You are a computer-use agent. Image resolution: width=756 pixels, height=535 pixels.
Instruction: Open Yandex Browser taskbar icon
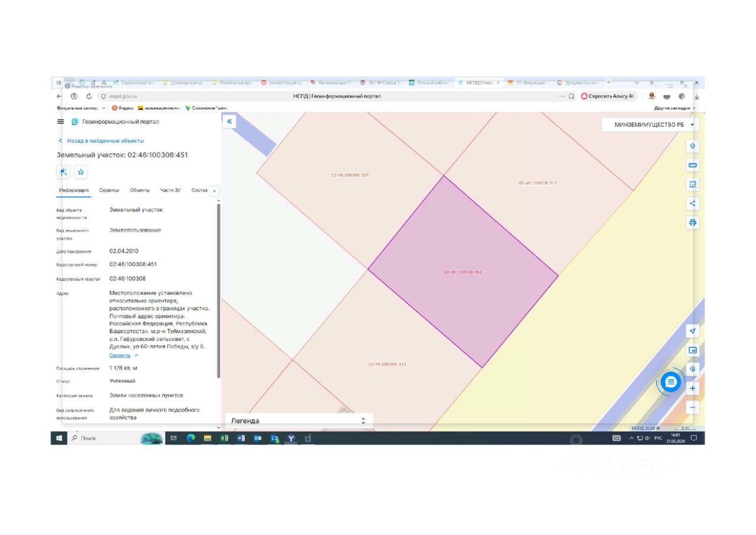pos(291,438)
